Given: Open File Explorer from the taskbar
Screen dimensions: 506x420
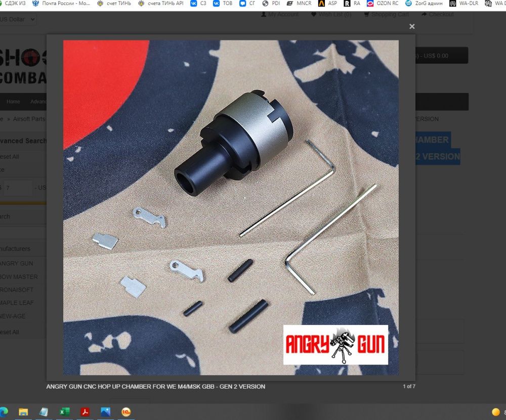Looking at the screenshot, I should click(23, 412).
